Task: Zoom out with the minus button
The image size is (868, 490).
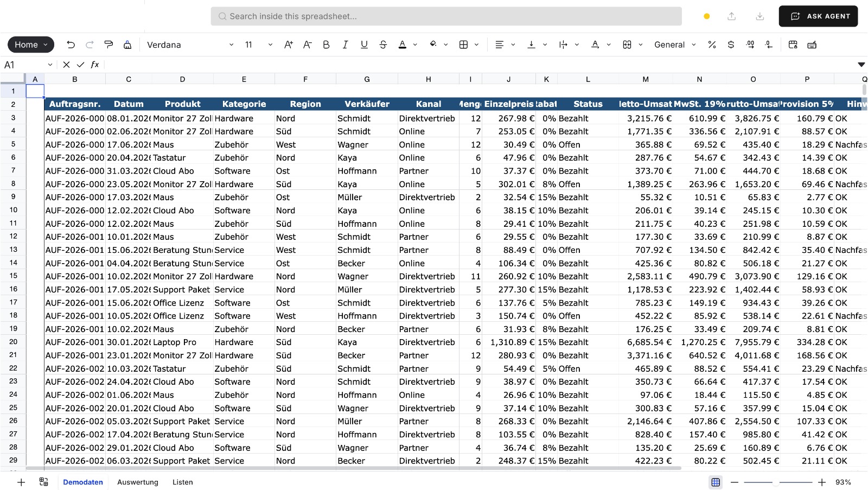Action: (x=735, y=482)
